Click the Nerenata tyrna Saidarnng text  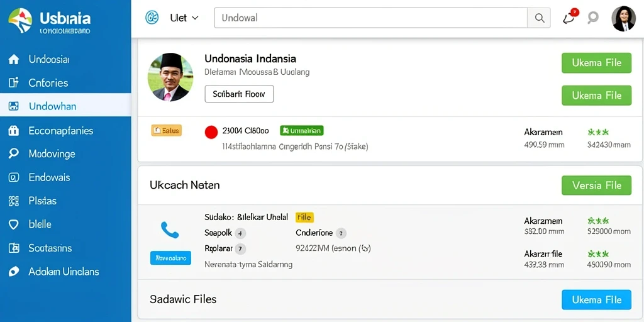pyautogui.click(x=248, y=265)
